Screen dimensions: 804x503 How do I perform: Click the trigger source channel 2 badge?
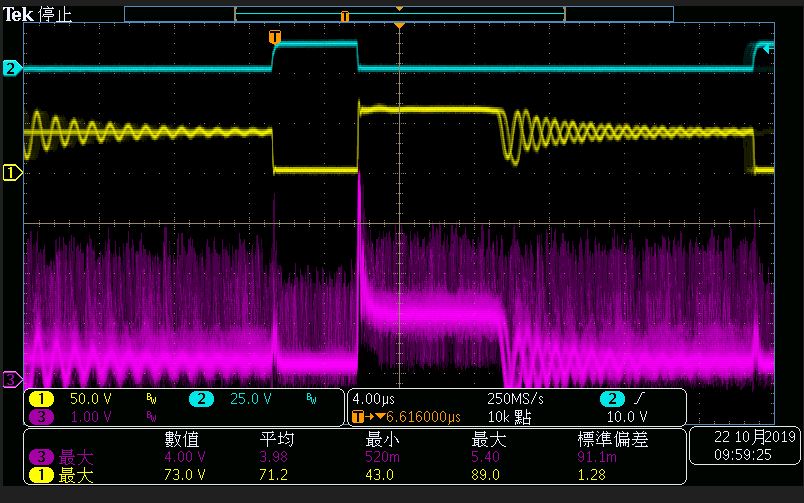(x=612, y=398)
